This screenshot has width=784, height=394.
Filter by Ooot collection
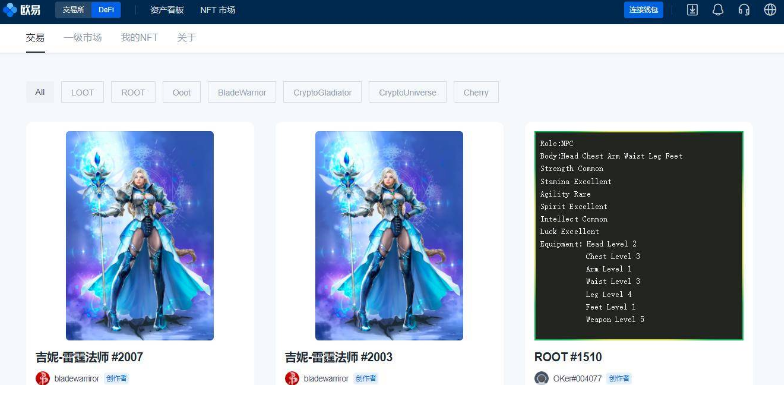tap(182, 92)
